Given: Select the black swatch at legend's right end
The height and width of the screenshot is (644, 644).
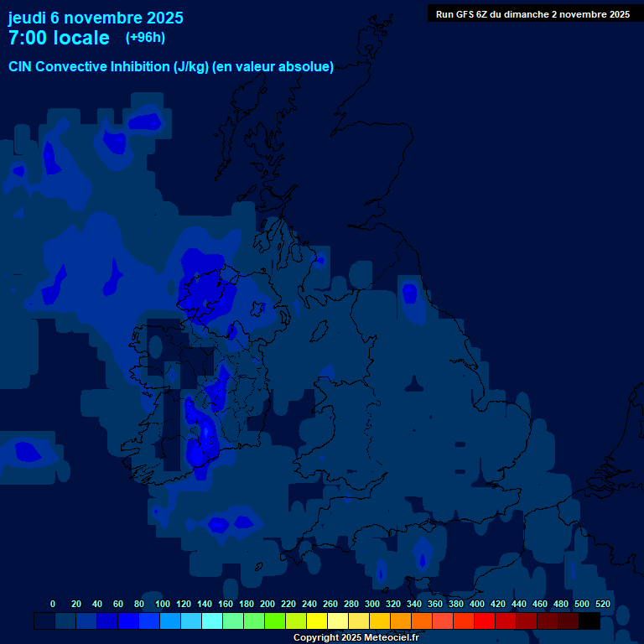Looking at the screenshot, I should (x=589, y=621).
